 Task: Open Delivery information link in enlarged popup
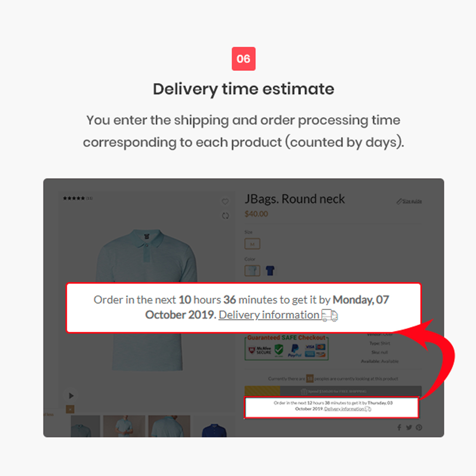[269, 315]
